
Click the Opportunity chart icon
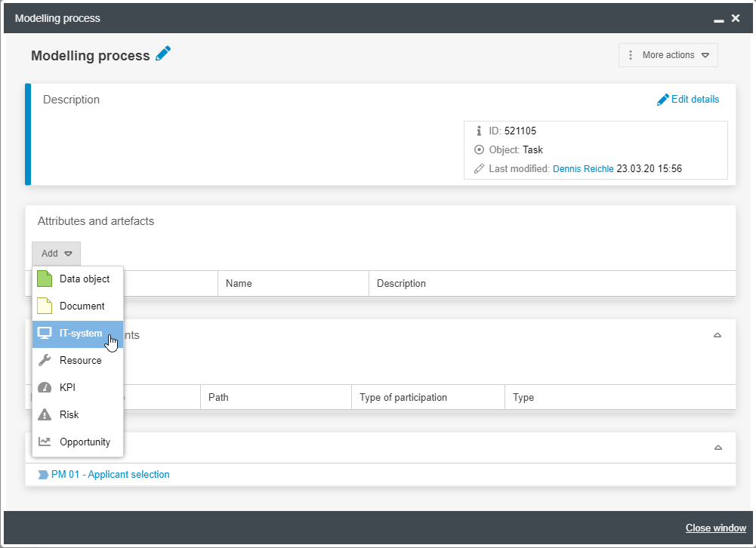coord(45,442)
